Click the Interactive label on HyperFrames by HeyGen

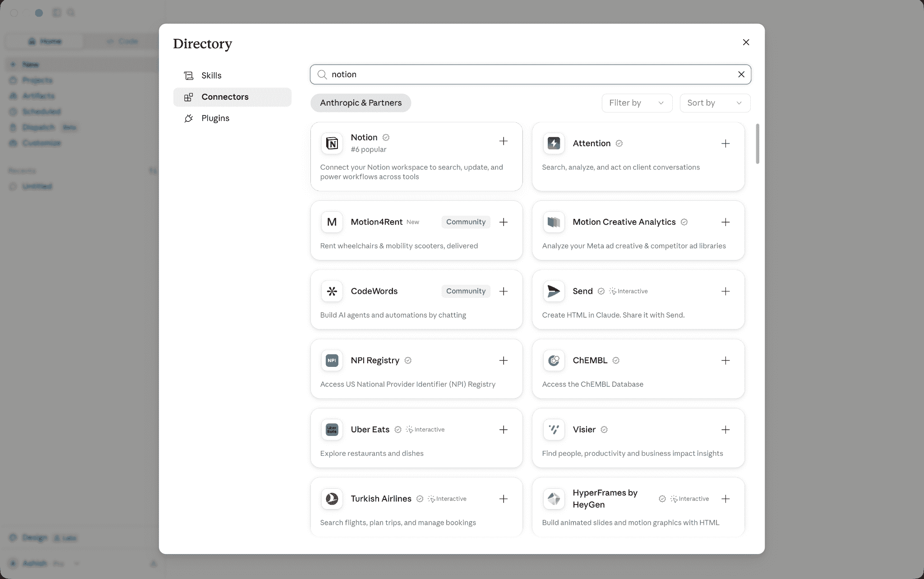[x=689, y=499]
